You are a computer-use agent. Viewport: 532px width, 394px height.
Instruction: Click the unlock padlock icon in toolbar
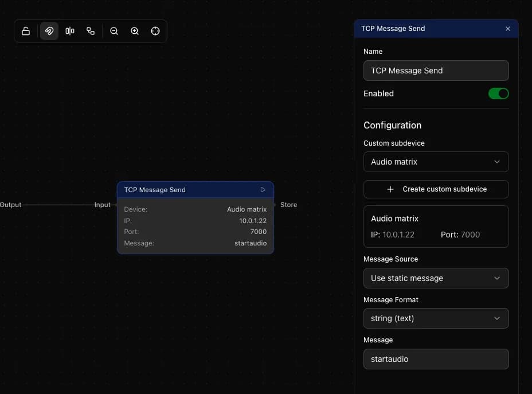click(26, 31)
